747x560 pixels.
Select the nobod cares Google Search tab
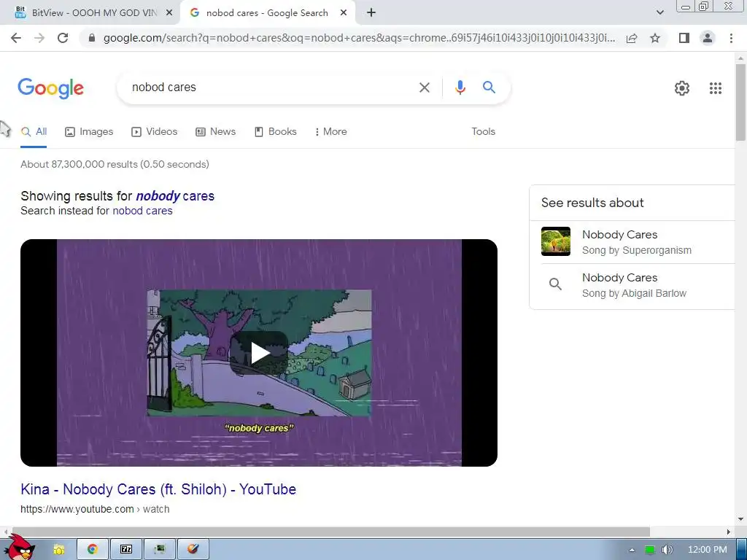267,13
